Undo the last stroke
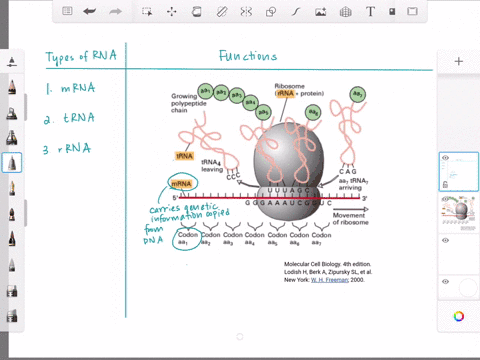This screenshot has height=360, width=480. (x=90, y=11)
